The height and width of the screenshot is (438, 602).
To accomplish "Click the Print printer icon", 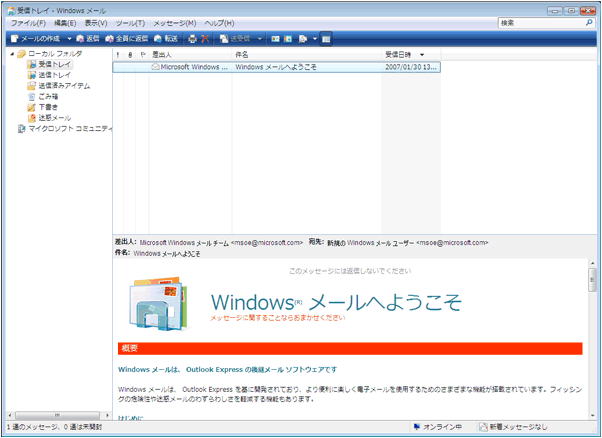I will pos(192,39).
